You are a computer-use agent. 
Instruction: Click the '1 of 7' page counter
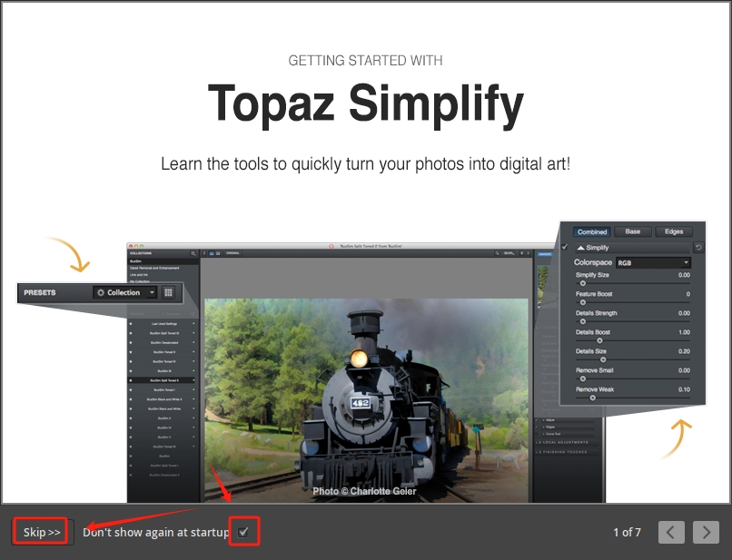(627, 532)
